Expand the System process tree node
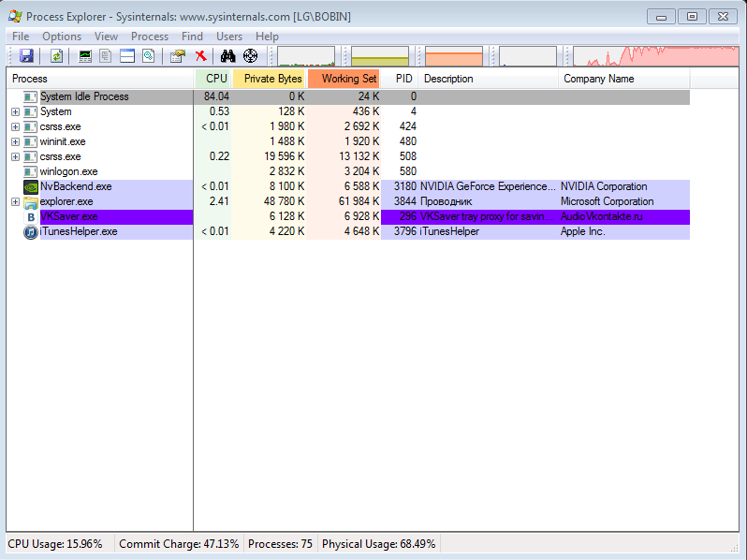Screen dimensions: 747x560 tap(15, 112)
